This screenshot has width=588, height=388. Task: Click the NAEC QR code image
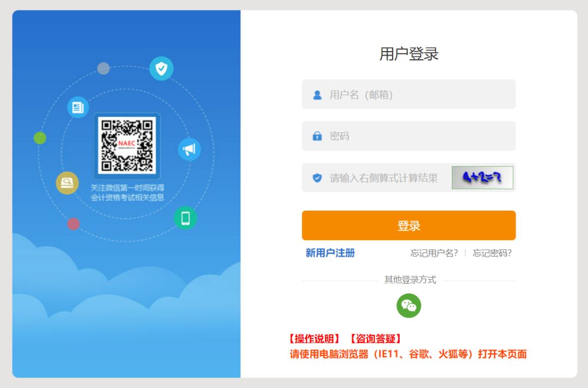point(127,146)
